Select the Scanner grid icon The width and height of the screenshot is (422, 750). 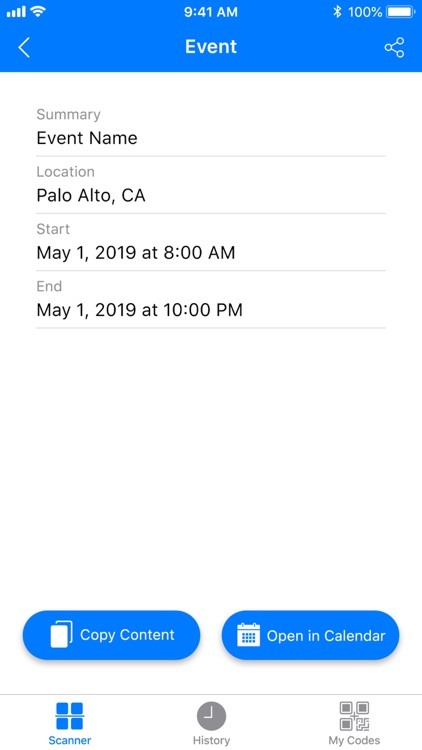coord(69,716)
